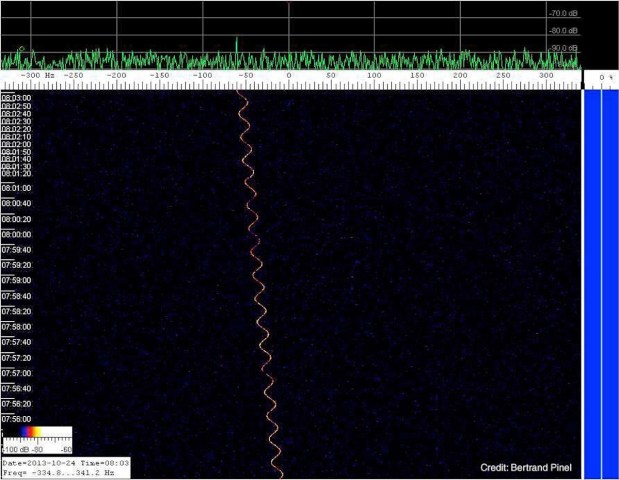This screenshot has width=619, height=480.
Task: Click the Date=2013-10-24 info readout
Action: click(x=62, y=464)
